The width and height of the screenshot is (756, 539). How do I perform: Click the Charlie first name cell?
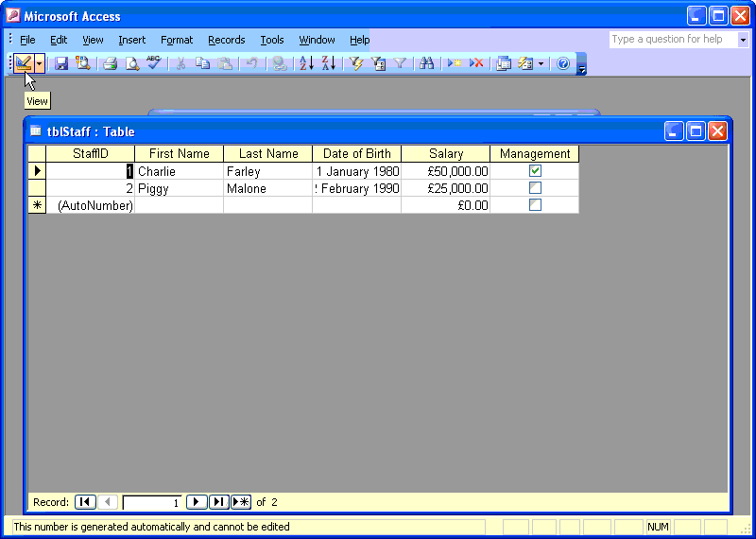(179, 171)
